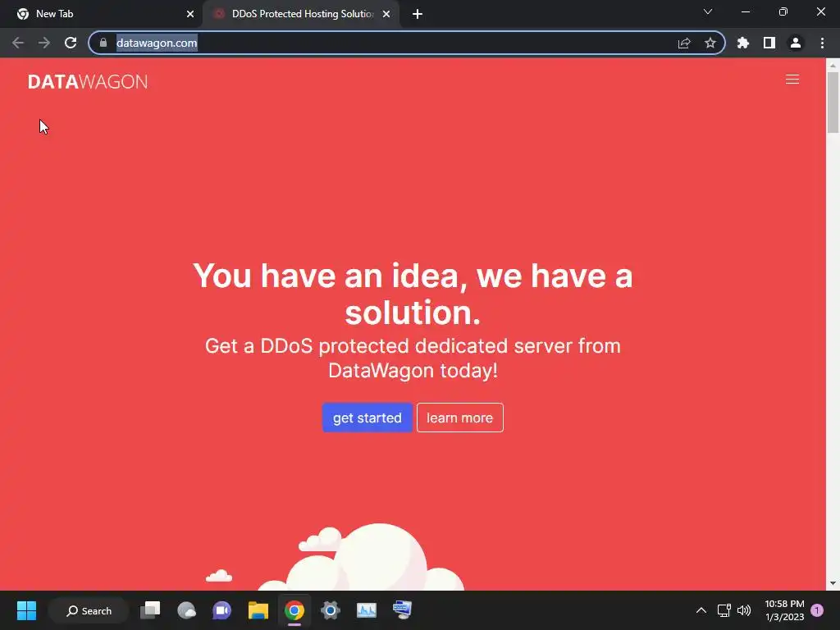
Task: Close the DDoS Protected Hosting tab
Action: point(386,14)
